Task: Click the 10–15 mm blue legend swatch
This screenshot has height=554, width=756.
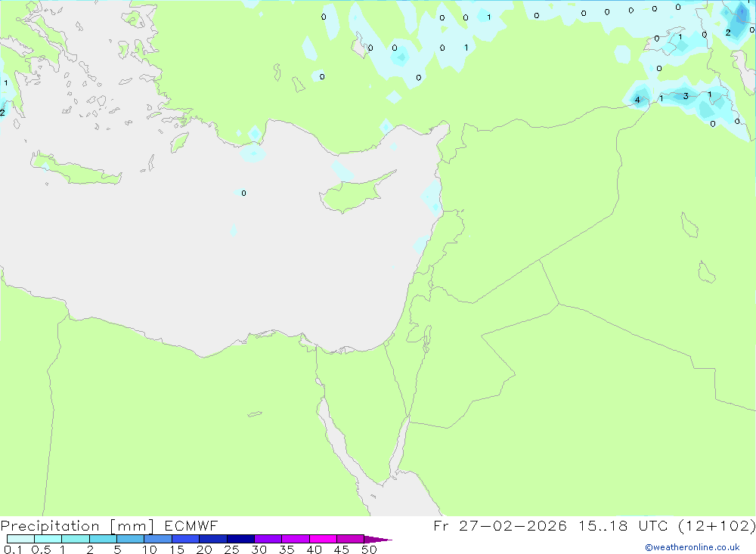Action: (x=158, y=539)
